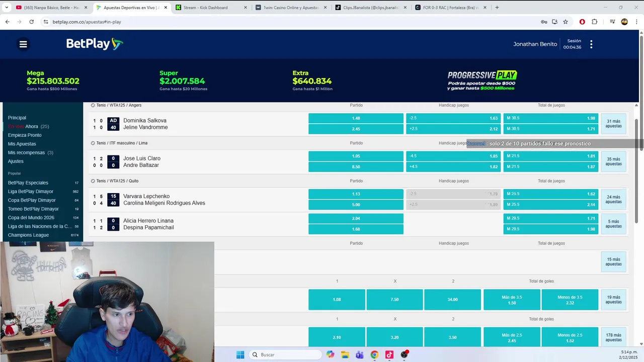This screenshot has width=644, height=362.
Task: Click the taskbar Buscar search box
Action: [285, 354]
